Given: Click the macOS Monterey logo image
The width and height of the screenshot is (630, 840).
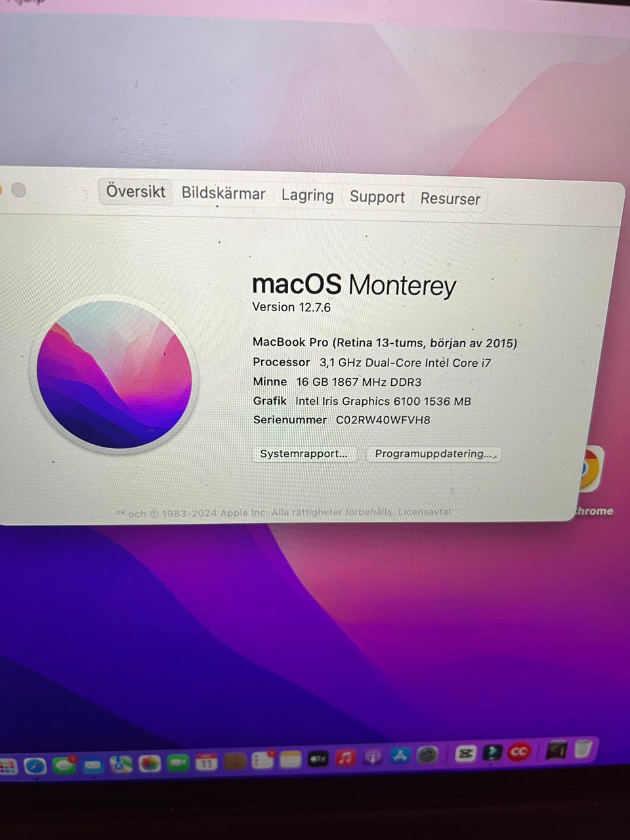Looking at the screenshot, I should tap(114, 374).
